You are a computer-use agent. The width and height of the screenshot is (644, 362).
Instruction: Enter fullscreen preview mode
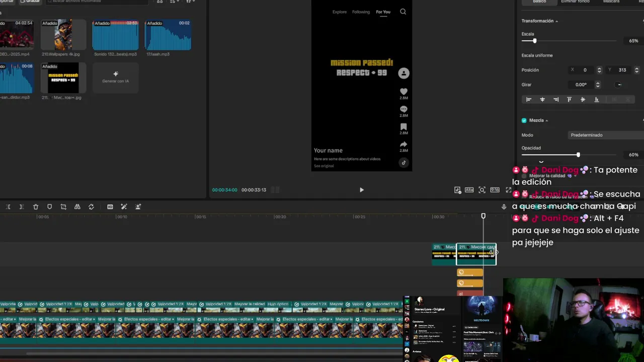click(508, 190)
